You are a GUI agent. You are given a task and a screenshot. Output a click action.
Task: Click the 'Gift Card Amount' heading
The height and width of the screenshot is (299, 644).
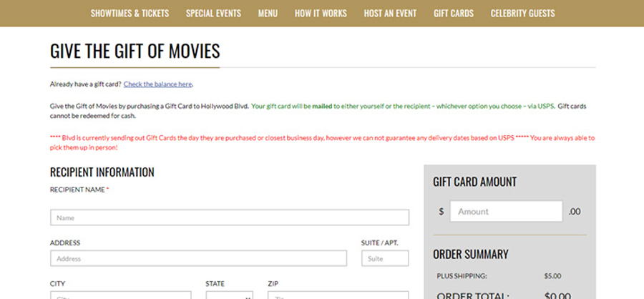475,182
